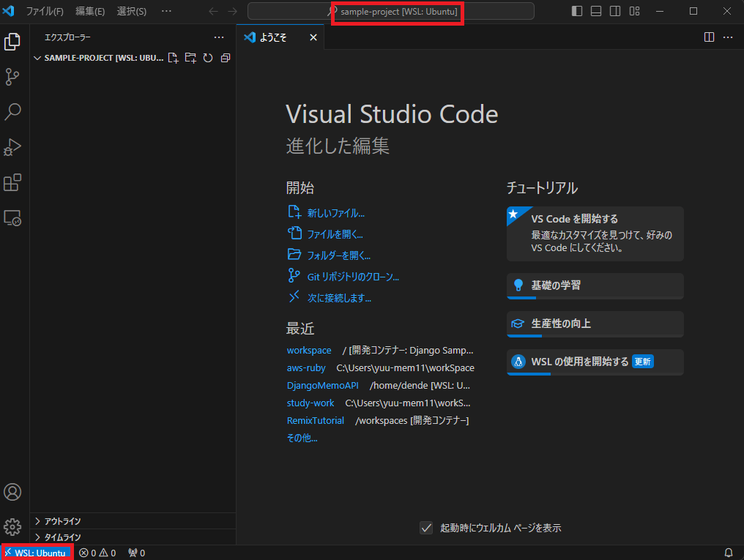
Task: Open the Source Control view
Action: point(12,77)
